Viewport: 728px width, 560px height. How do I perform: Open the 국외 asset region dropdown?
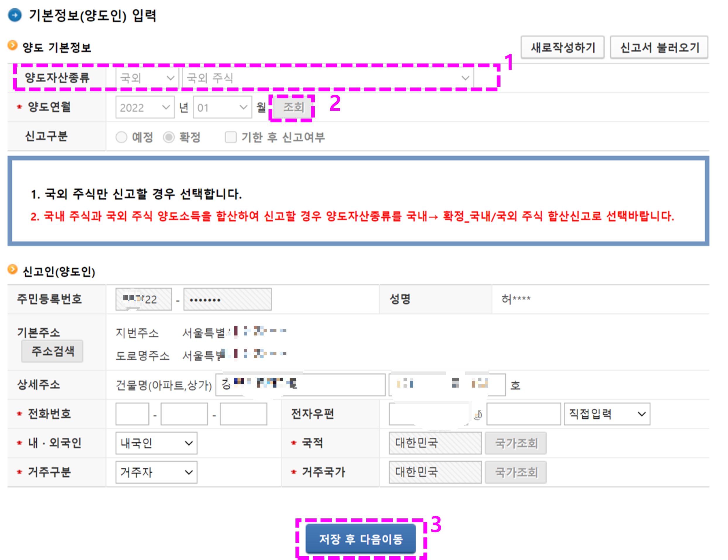[x=147, y=78]
